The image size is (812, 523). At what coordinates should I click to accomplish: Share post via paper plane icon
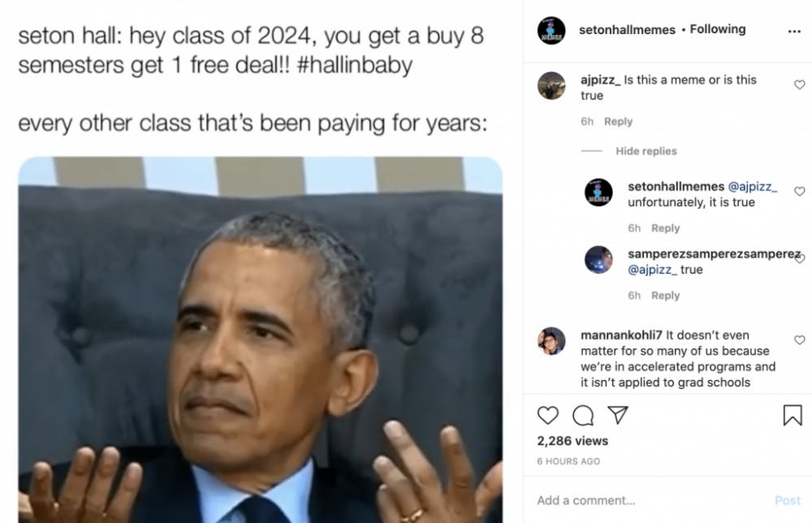(x=617, y=415)
